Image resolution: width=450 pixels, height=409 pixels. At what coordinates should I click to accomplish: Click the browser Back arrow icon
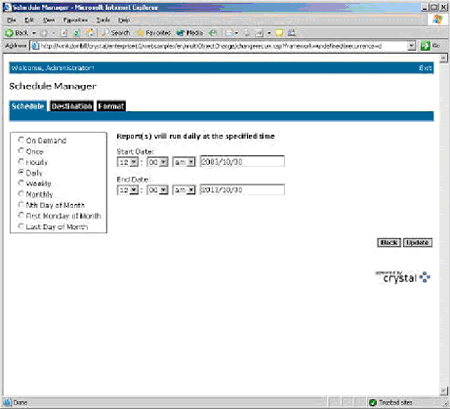tap(9, 33)
